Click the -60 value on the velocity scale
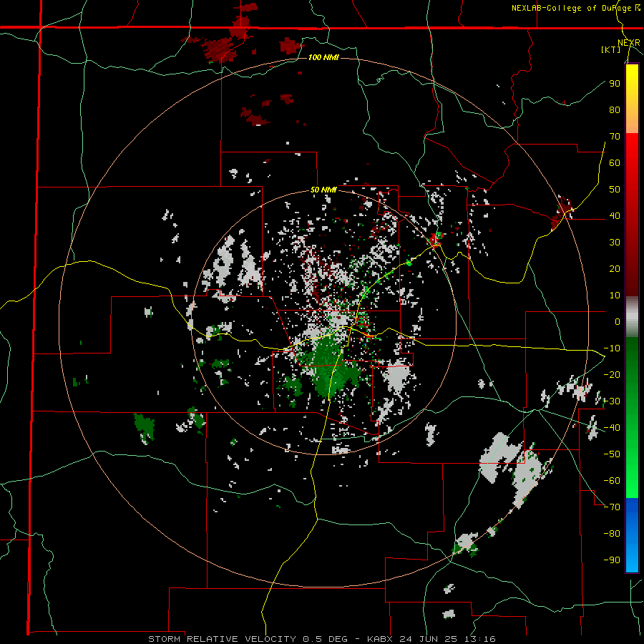Viewport: 644px width, 644px height. pyautogui.click(x=612, y=481)
